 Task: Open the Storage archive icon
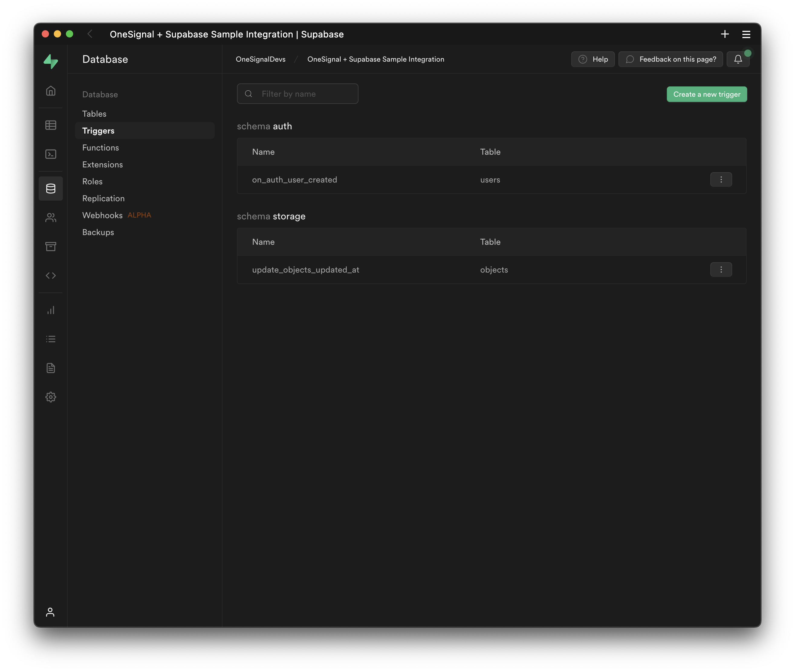(x=51, y=247)
